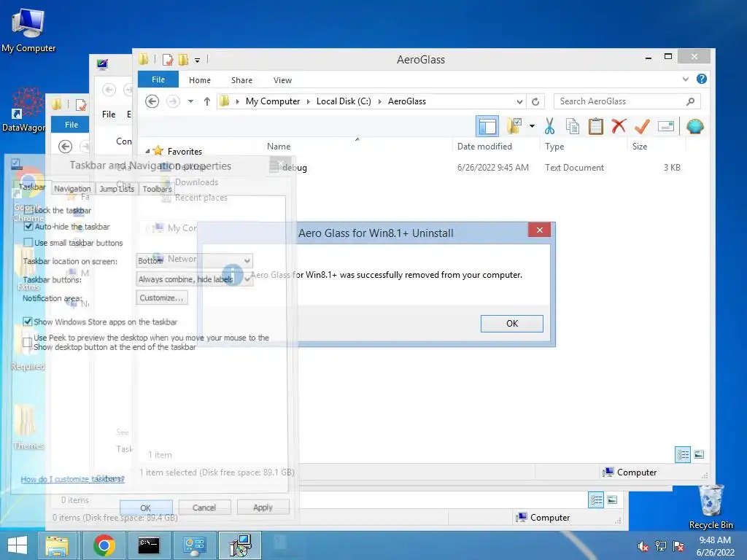Open the Toolbars tab in Taskbar properties
747x560 pixels.
[x=158, y=189]
